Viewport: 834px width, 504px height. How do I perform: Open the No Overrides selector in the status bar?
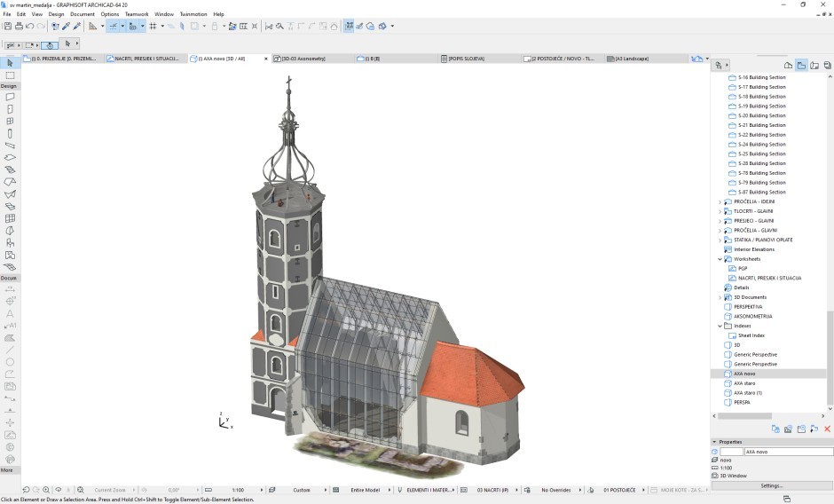tap(556, 490)
